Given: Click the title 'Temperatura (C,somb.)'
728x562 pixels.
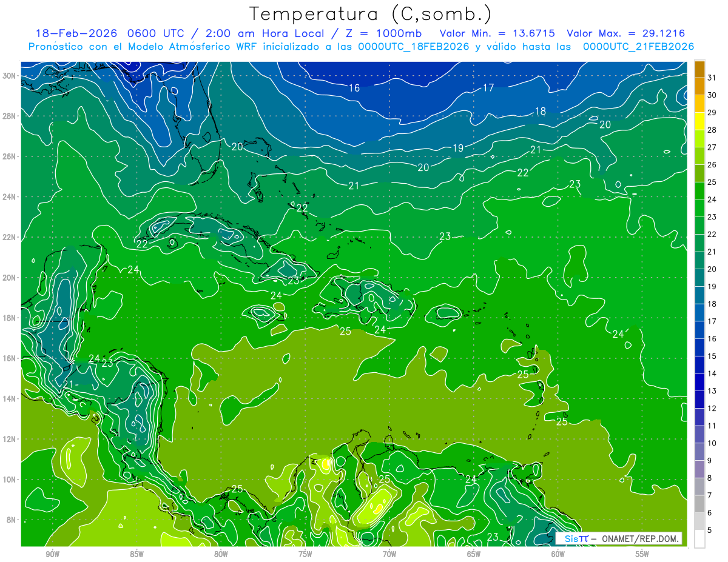Looking at the screenshot, I should click(x=370, y=14).
